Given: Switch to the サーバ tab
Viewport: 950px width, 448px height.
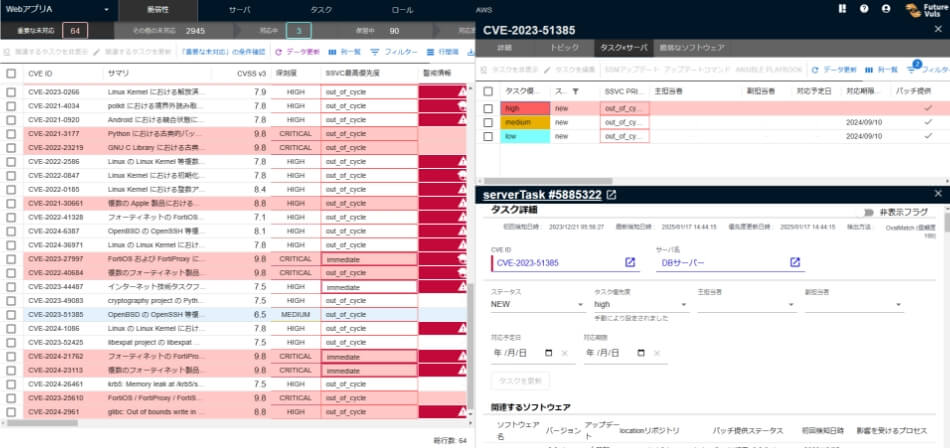Looking at the screenshot, I should click(x=240, y=9).
